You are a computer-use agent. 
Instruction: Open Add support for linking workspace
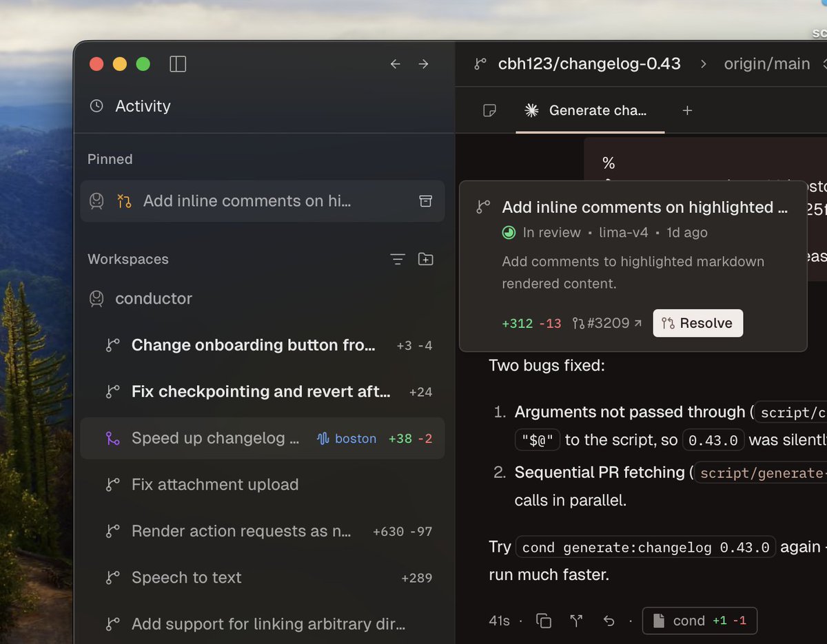tap(262, 625)
